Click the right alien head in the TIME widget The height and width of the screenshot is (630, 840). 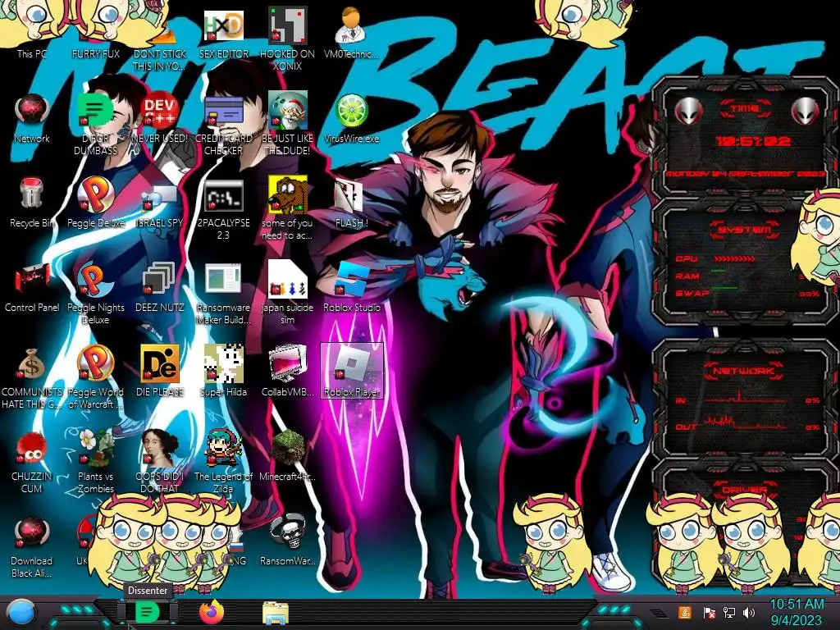pos(806,111)
